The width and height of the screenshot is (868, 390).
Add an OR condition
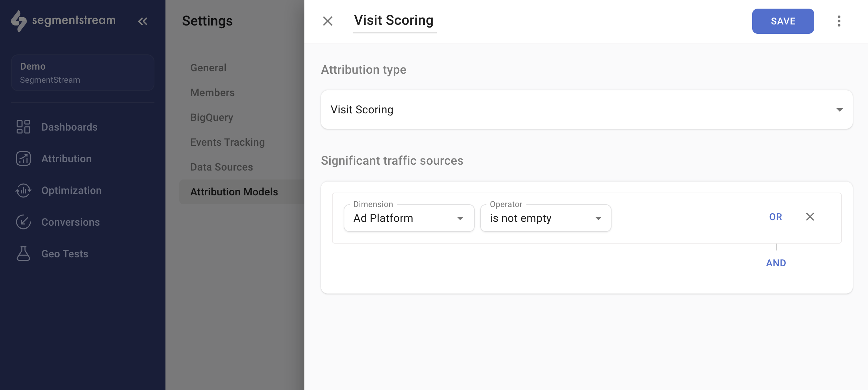coord(776,217)
